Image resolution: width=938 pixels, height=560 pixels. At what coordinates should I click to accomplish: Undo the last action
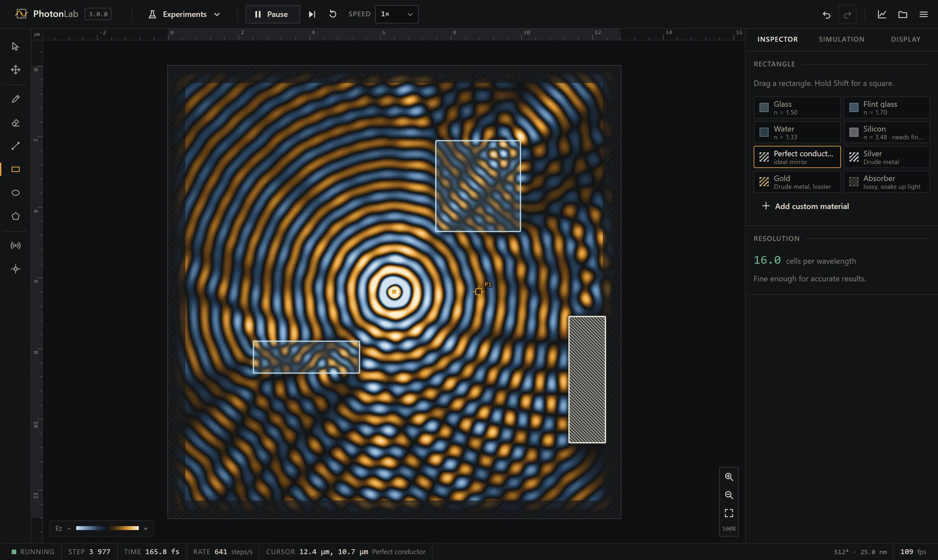click(x=826, y=15)
